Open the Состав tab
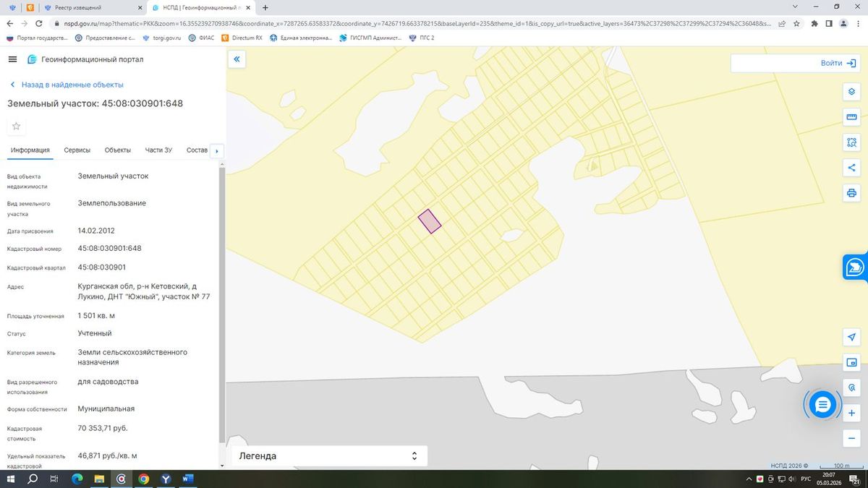Viewport: 868px width, 488px height. (x=197, y=150)
